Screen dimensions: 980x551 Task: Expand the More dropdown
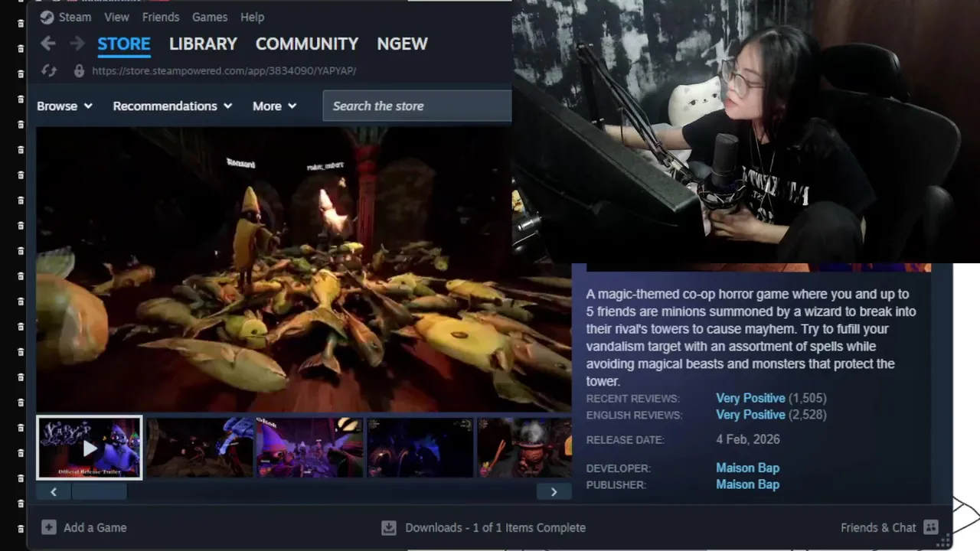(x=274, y=106)
